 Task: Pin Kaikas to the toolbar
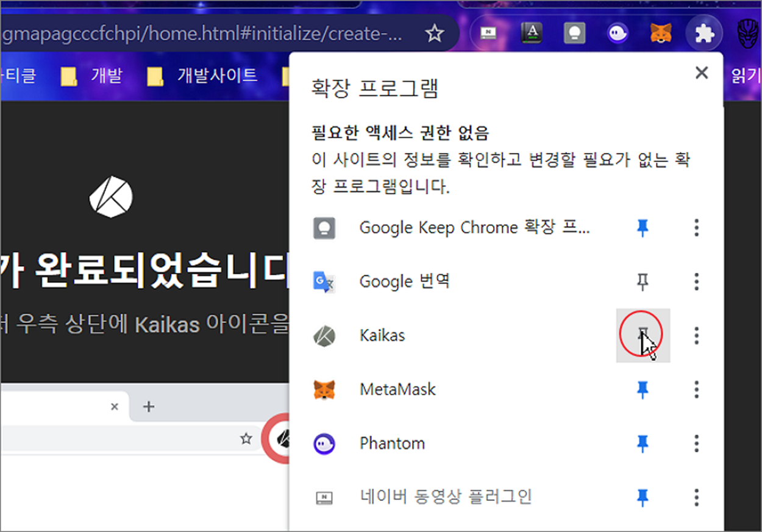[643, 335]
